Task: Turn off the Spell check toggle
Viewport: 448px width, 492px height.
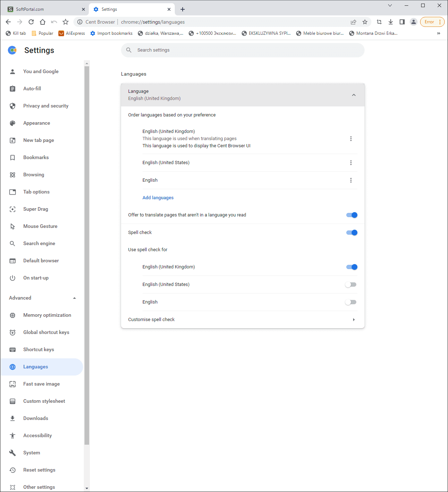Action: click(352, 233)
